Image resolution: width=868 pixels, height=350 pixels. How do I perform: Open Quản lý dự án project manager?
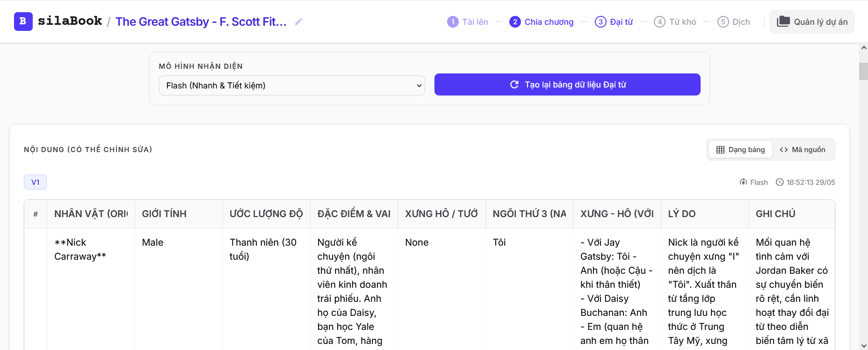click(812, 22)
